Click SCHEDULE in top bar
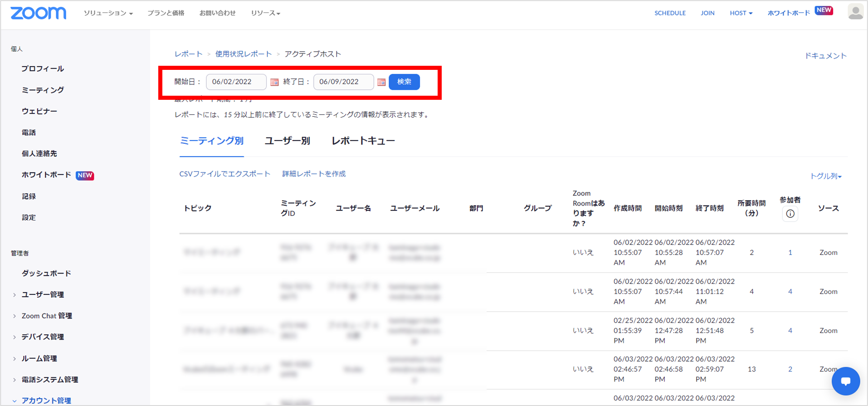868x406 pixels. tap(670, 13)
